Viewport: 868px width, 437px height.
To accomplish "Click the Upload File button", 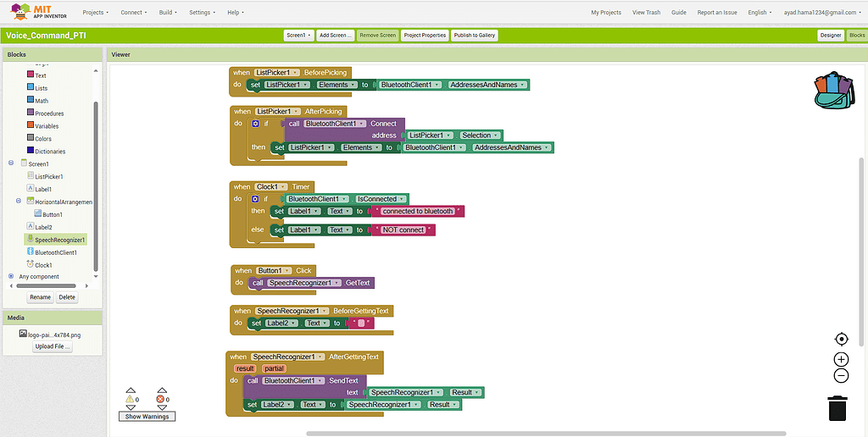I will point(53,346).
